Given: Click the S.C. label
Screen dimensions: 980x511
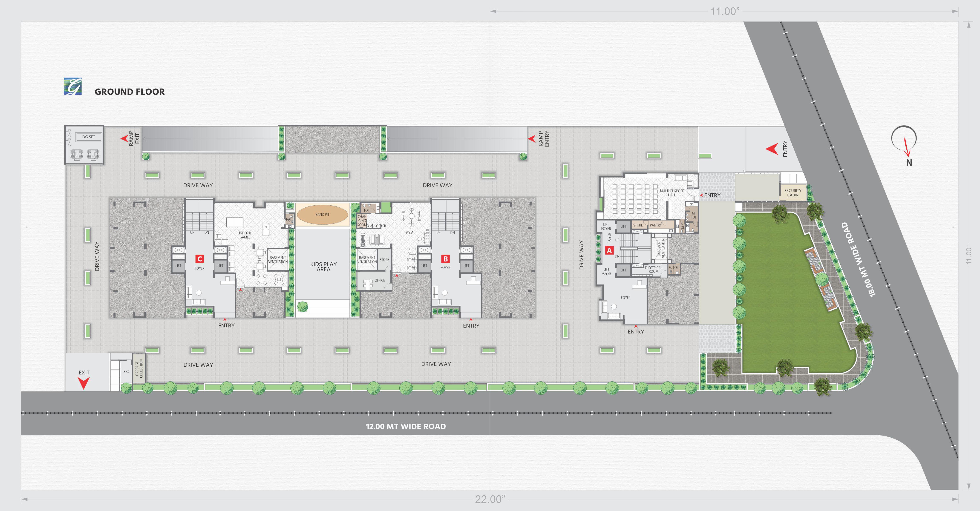Looking at the screenshot, I should click(126, 372).
